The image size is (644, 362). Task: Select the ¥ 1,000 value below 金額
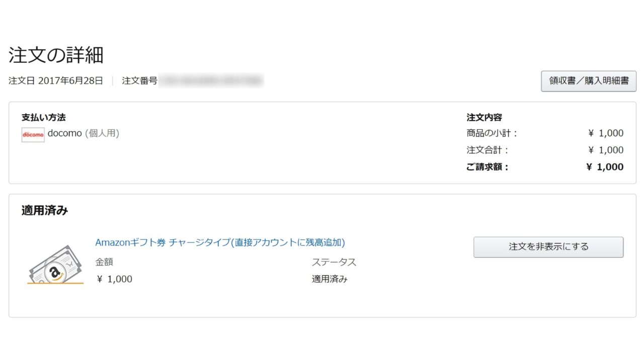point(114,279)
